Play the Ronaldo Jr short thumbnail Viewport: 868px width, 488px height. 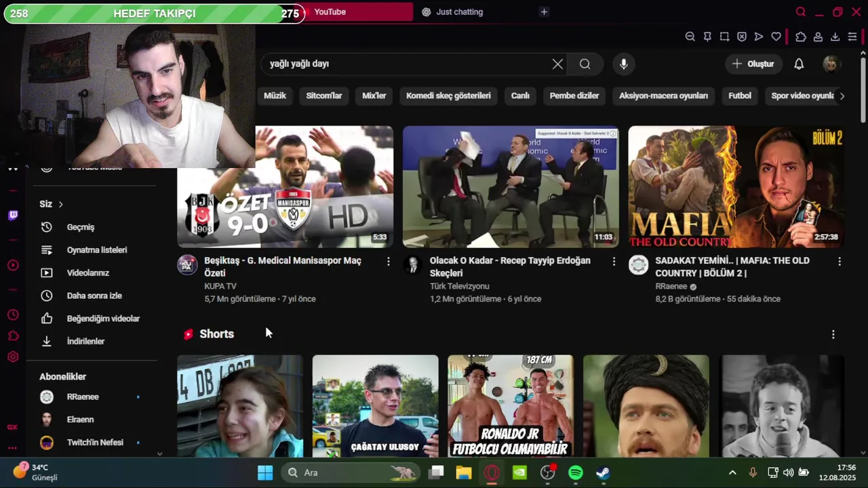[511, 406]
